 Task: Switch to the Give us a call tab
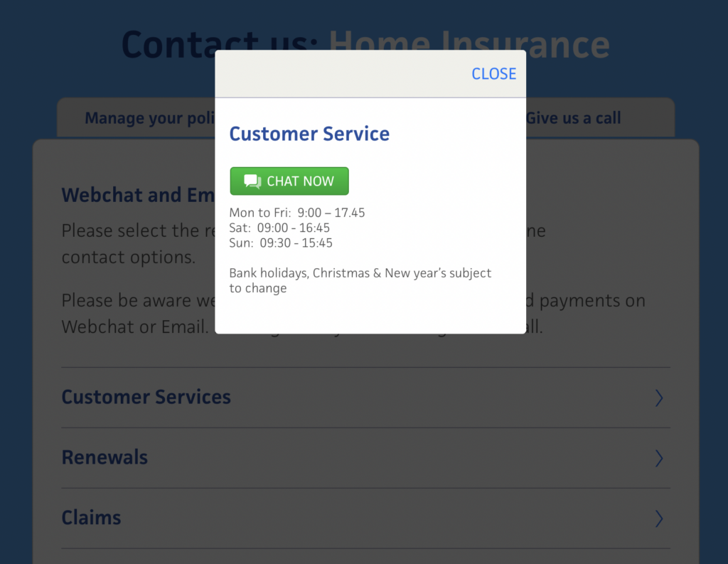tap(574, 118)
